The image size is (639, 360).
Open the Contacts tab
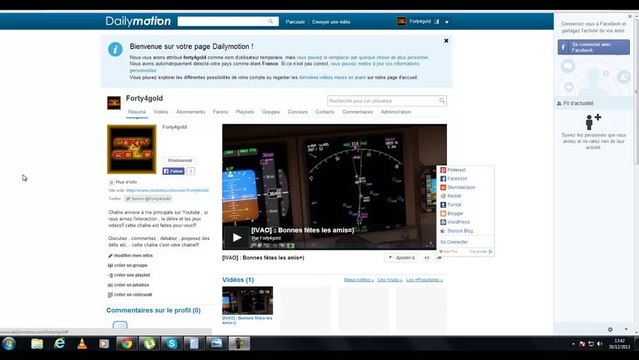325,112
